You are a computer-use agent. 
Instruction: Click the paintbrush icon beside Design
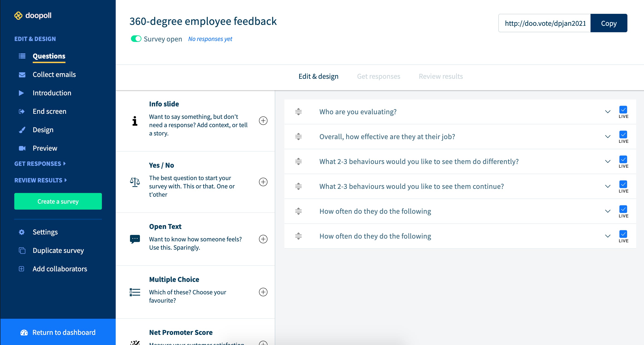(22, 130)
